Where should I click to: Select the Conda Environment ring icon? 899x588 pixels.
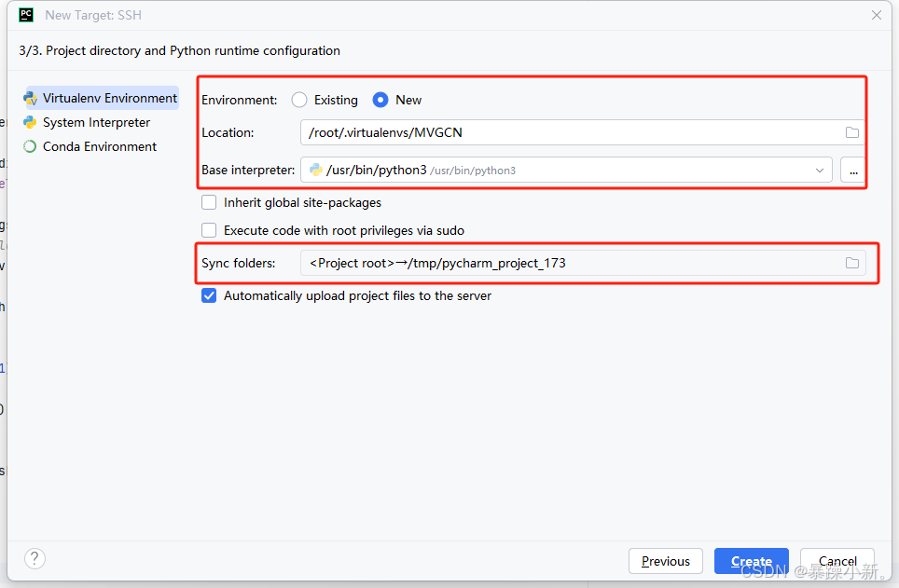tap(30, 146)
